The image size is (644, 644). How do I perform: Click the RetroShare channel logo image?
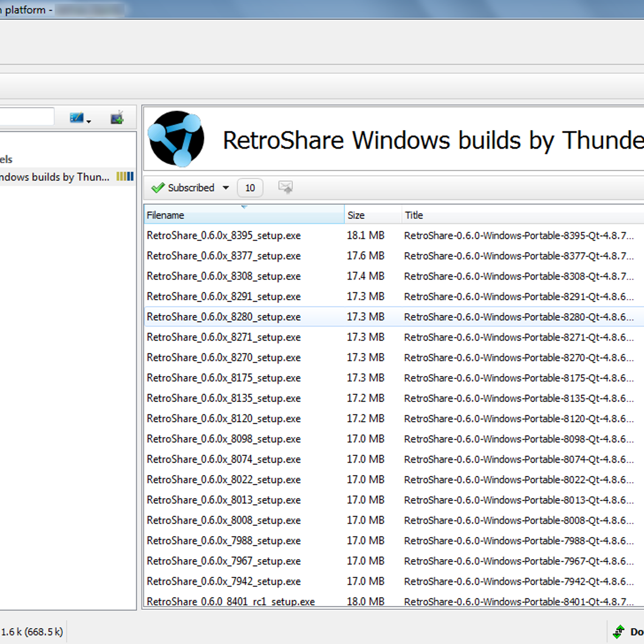176,139
